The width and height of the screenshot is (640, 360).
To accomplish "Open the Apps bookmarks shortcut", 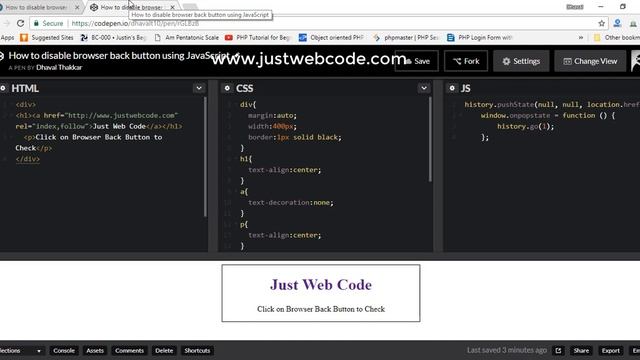I will point(7,38).
